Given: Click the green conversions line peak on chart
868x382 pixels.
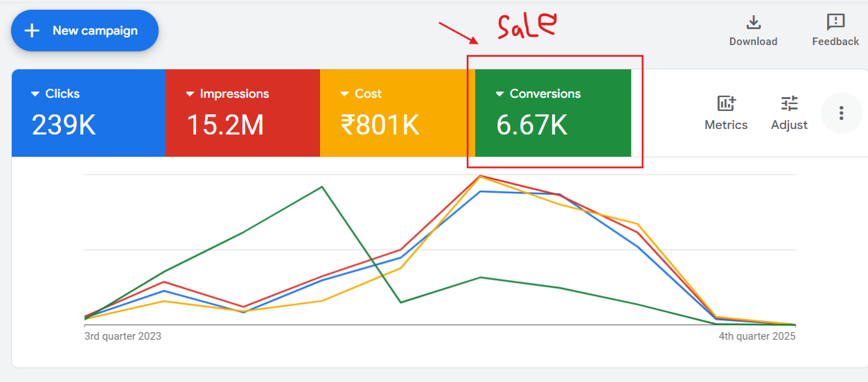Looking at the screenshot, I should click(321, 186).
